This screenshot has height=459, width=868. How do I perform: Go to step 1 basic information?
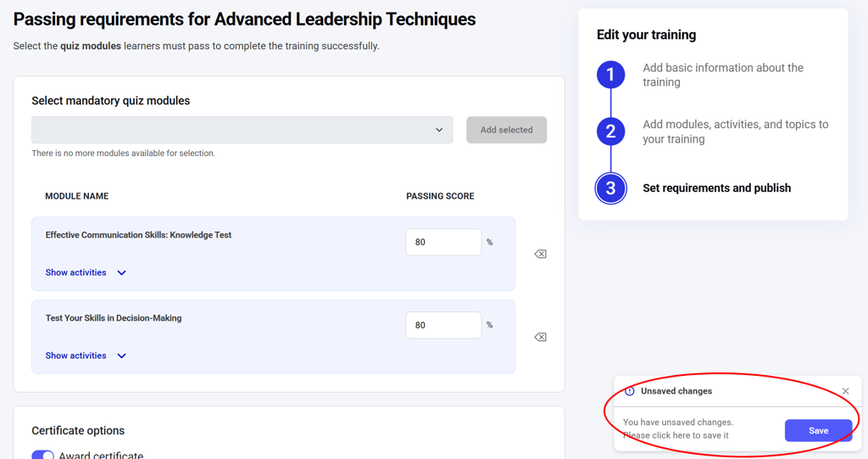coord(610,75)
